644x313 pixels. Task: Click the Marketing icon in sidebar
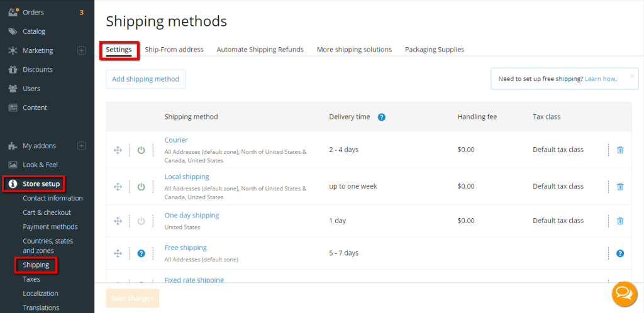(13, 50)
